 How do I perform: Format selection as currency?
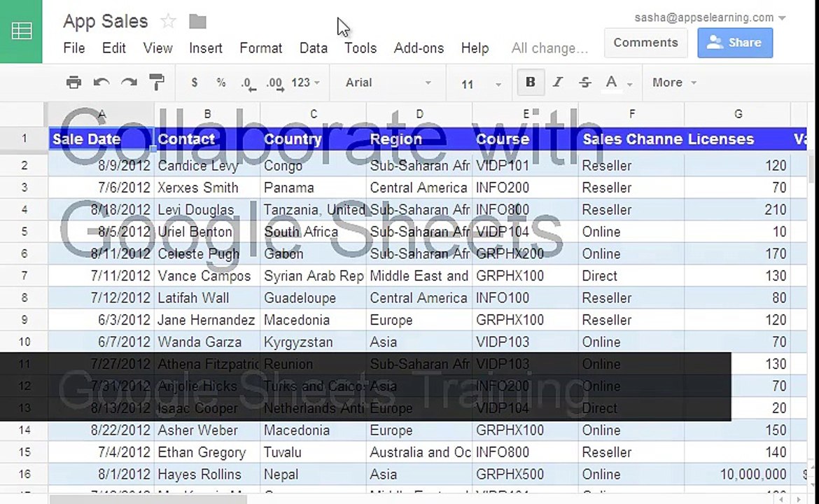click(x=195, y=83)
